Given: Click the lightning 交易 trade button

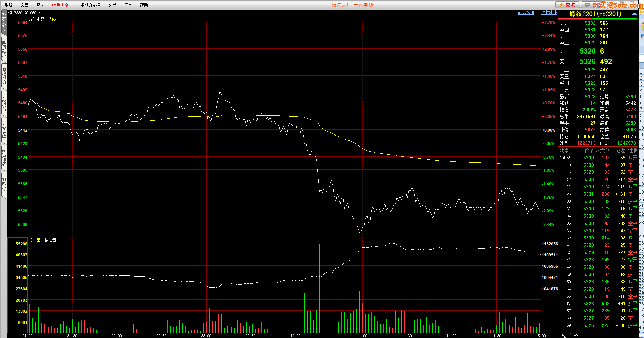Looking at the screenshot, I should (568, 5).
